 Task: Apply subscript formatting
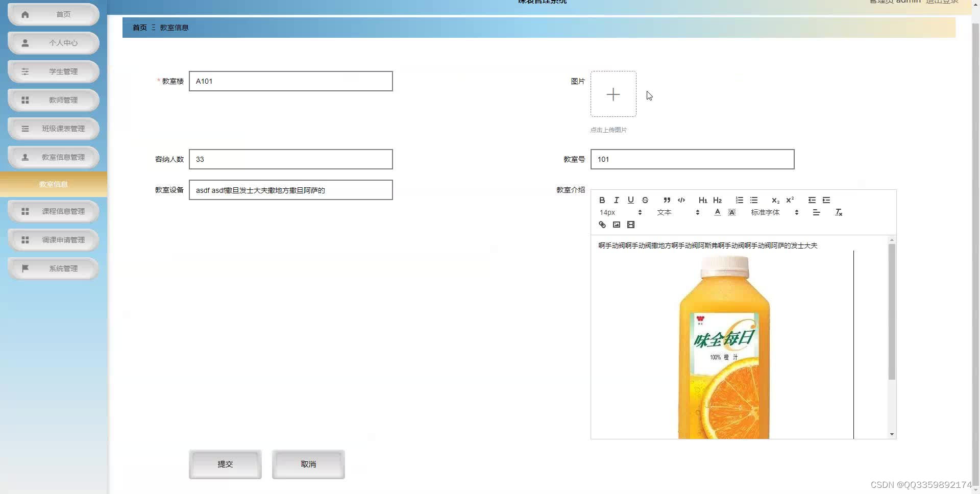(x=775, y=200)
